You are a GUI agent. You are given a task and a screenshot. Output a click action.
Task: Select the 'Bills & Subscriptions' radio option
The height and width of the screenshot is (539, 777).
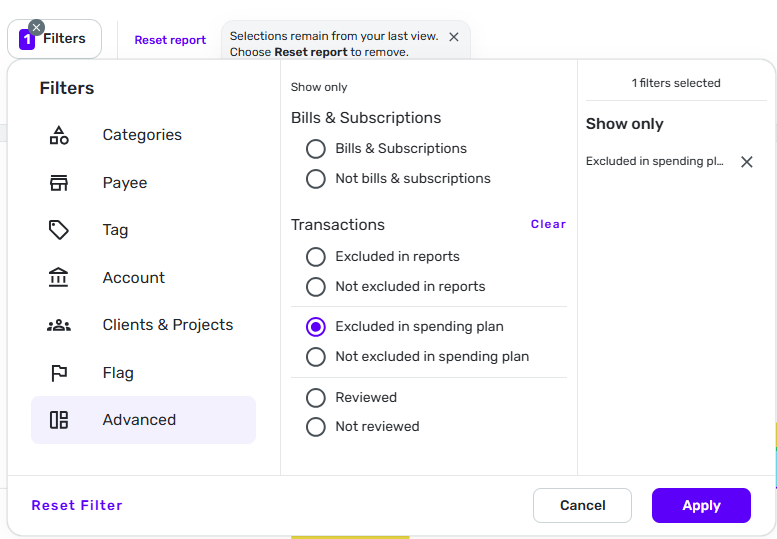click(x=316, y=149)
